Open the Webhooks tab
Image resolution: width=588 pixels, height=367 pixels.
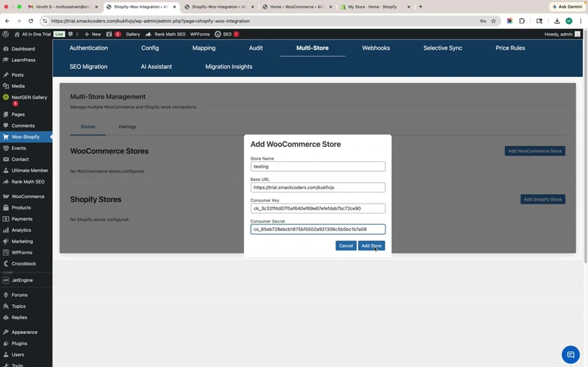tap(376, 48)
